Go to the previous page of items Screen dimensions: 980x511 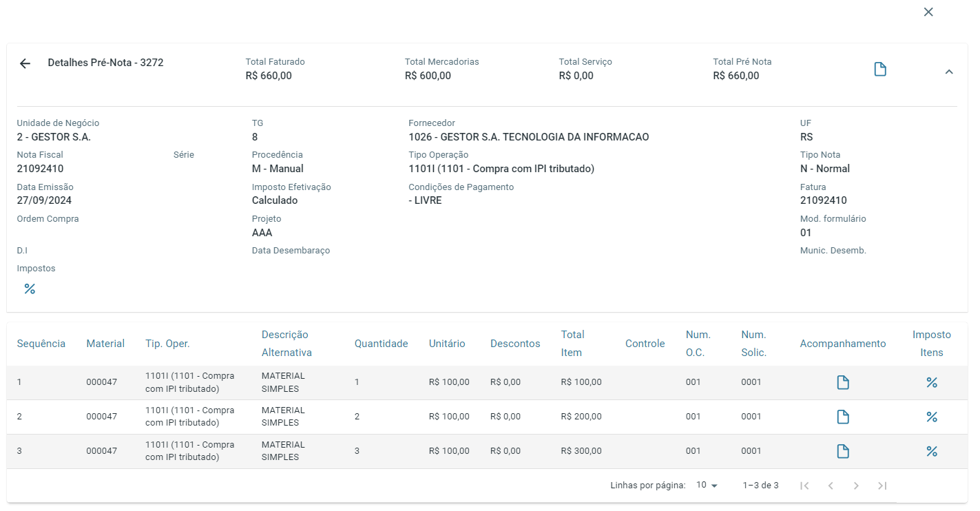831,486
